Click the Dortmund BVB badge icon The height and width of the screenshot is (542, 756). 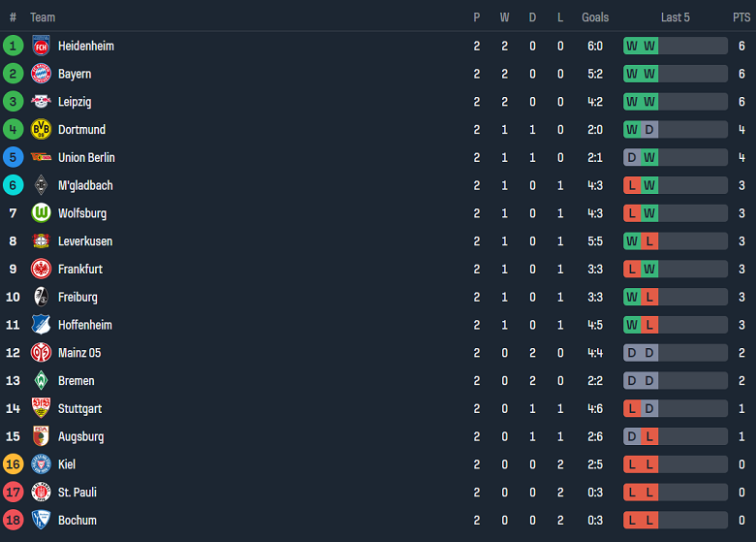(41, 129)
